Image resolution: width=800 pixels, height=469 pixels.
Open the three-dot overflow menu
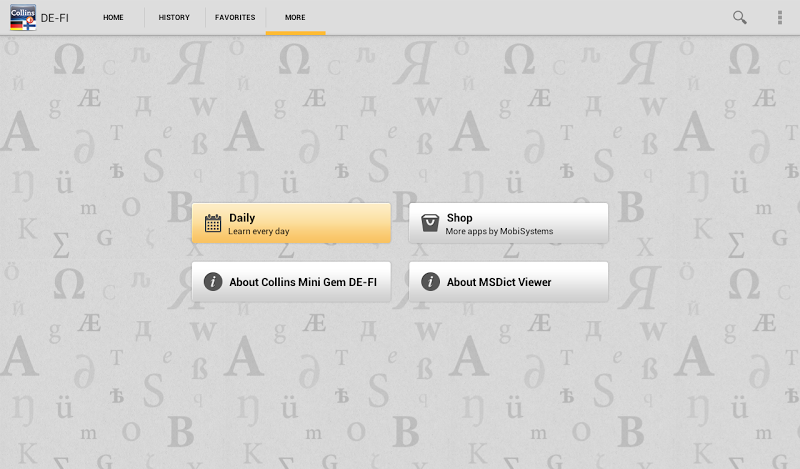[x=779, y=17]
